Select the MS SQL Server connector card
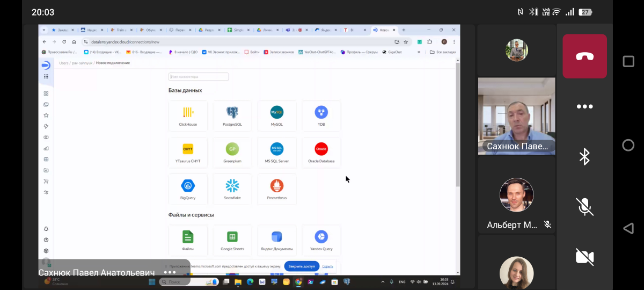Image resolution: width=644 pixels, height=290 pixels. 277,153
